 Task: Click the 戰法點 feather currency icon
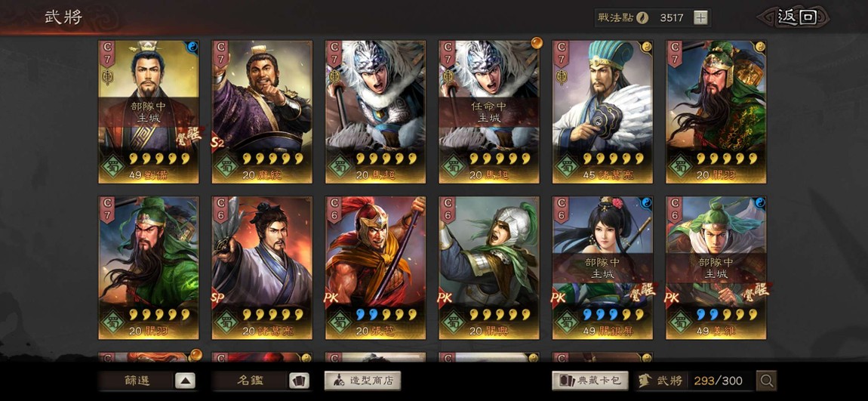click(641, 17)
